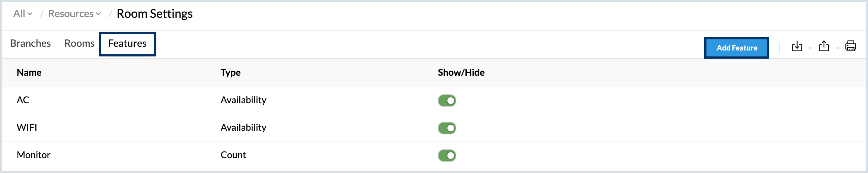This screenshot has height=173, width=868.
Task: Turn off the Monitor Show/Hide switch
Action: (447, 156)
